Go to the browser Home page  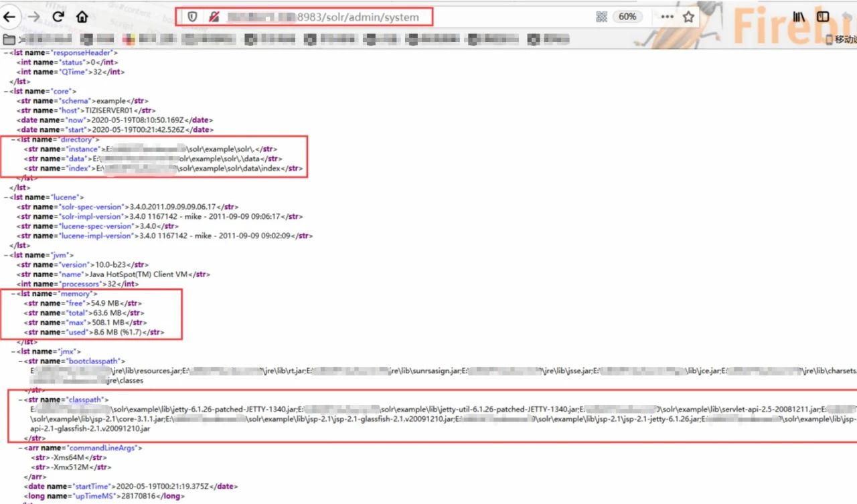82,17
